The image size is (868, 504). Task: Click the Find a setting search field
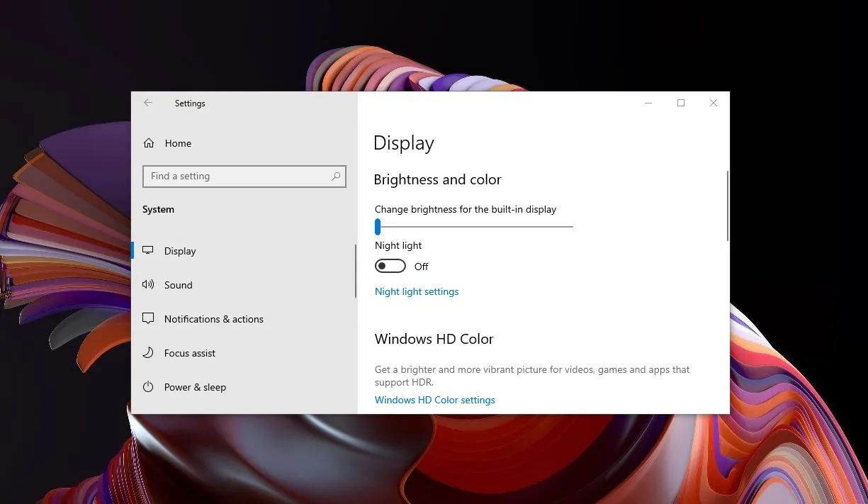coord(237,177)
